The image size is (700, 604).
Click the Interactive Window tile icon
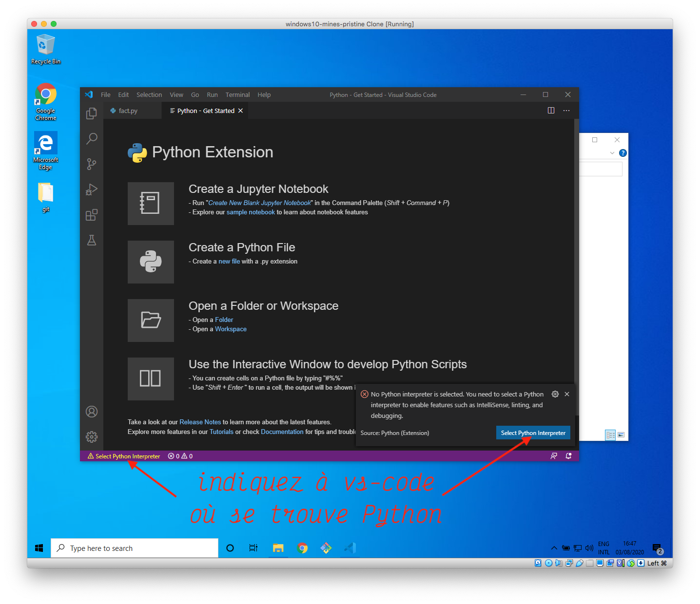click(x=151, y=379)
